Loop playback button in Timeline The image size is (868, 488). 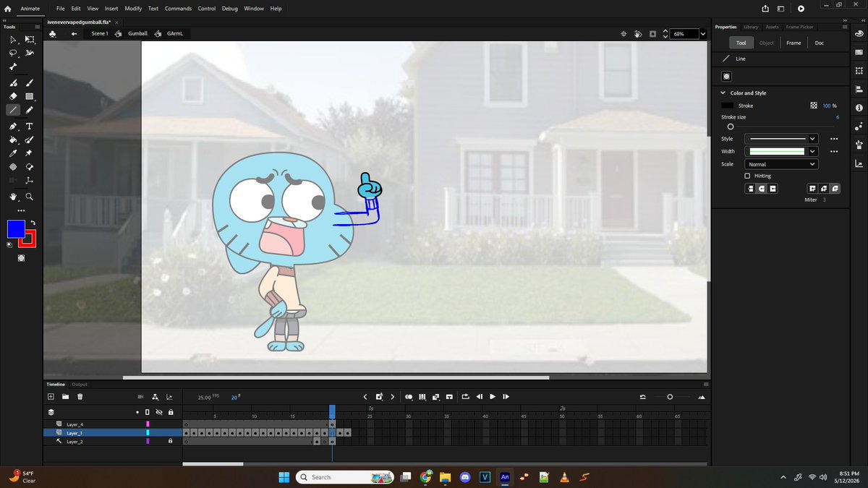coord(464,396)
